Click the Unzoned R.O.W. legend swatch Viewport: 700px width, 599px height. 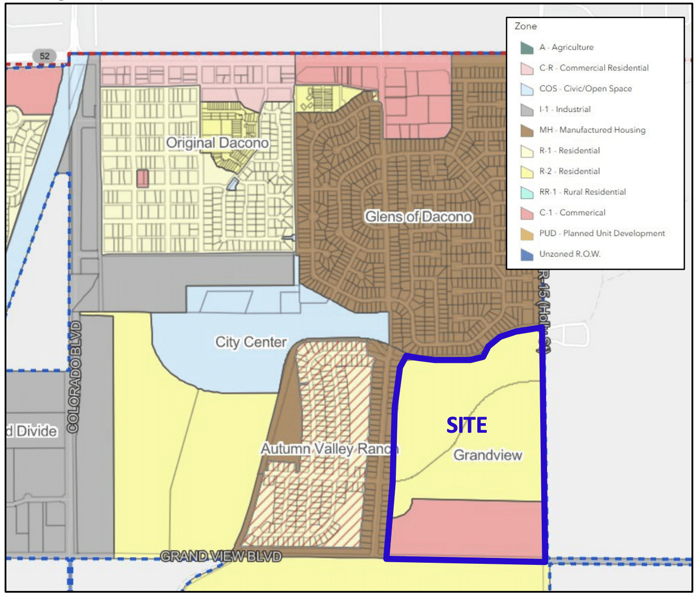527,255
